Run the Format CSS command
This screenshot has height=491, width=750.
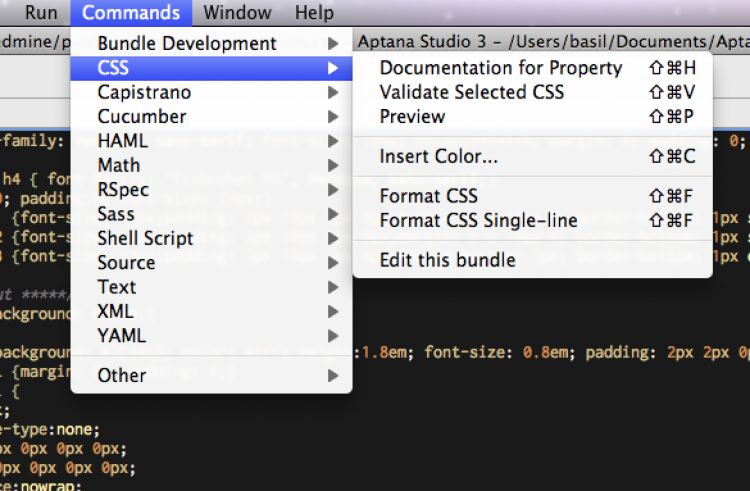429,196
